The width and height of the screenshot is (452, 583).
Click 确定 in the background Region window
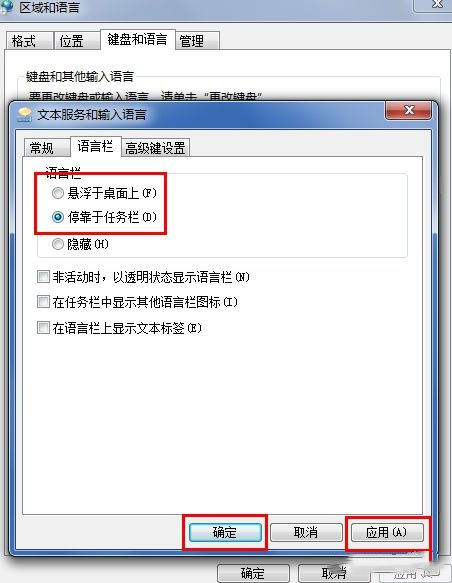point(253,573)
